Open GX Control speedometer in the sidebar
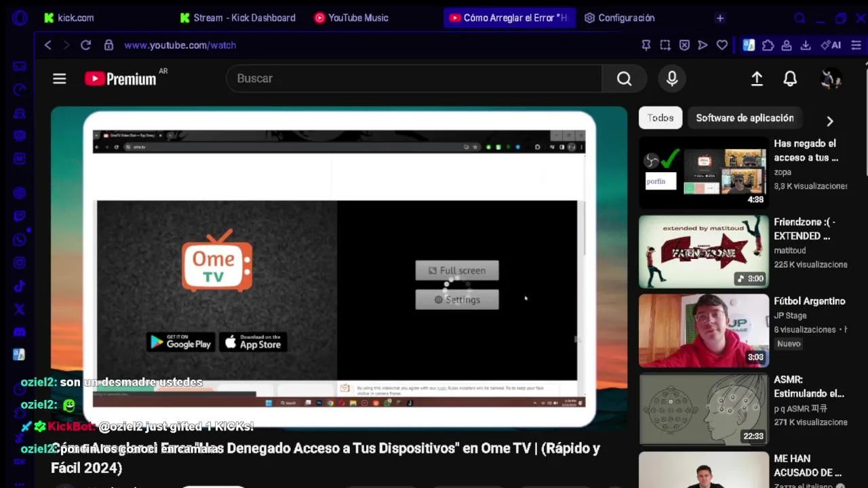868x488 pixels. point(20,89)
